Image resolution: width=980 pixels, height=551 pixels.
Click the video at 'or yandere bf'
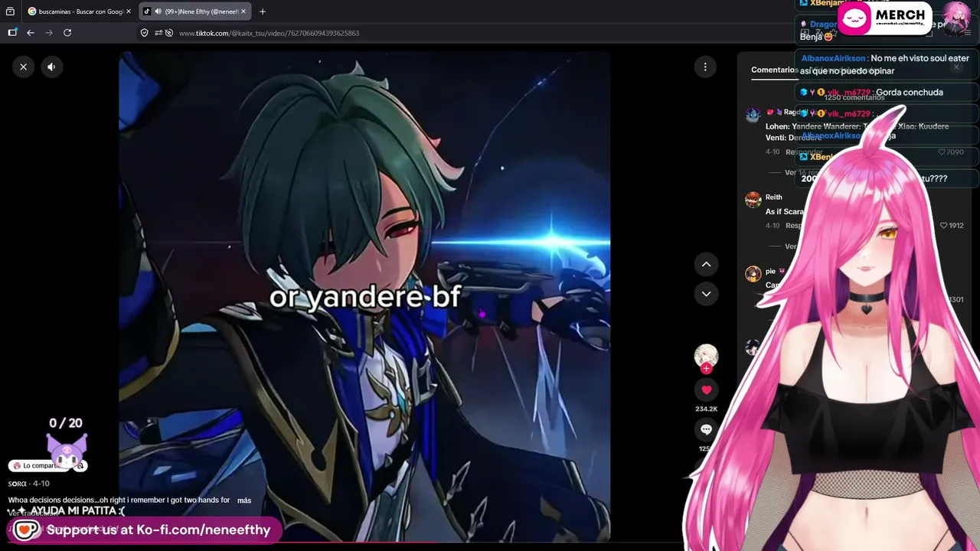pyautogui.click(x=364, y=297)
